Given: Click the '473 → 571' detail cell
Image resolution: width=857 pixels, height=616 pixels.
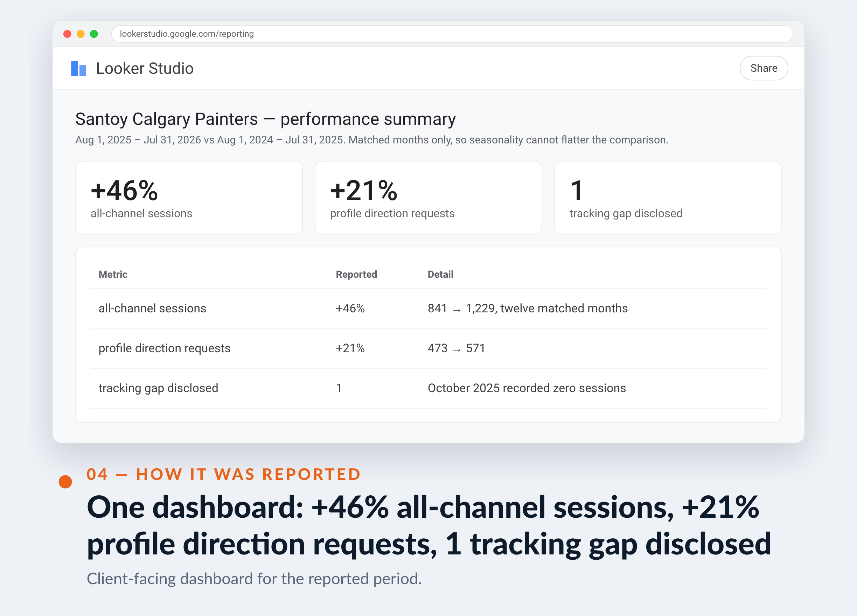Looking at the screenshot, I should (x=456, y=348).
